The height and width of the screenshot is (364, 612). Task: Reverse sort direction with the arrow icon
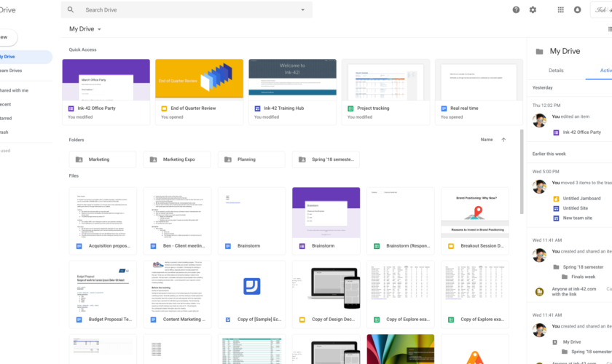click(x=503, y=140)
